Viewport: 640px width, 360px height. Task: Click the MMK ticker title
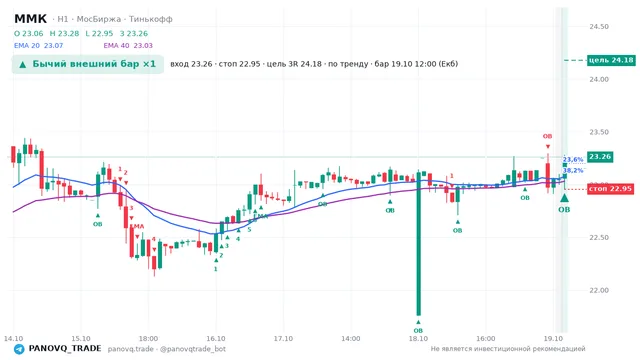(31, 19)
